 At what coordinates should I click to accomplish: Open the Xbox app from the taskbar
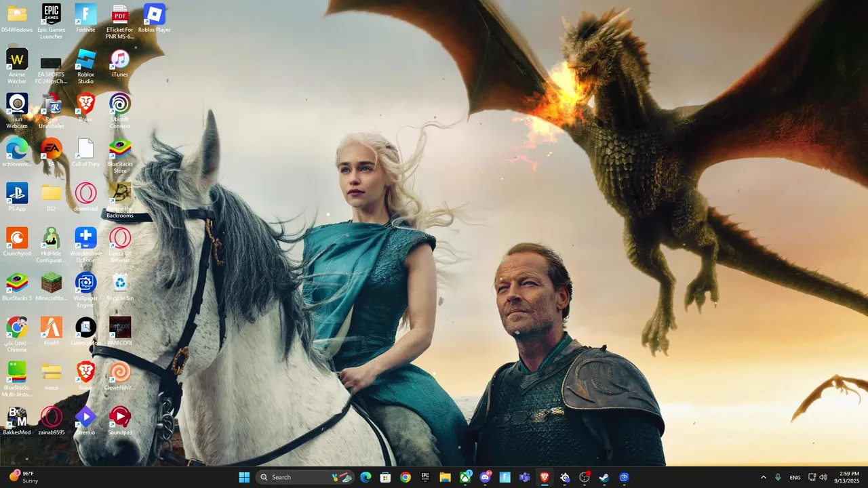pos(465,477)
